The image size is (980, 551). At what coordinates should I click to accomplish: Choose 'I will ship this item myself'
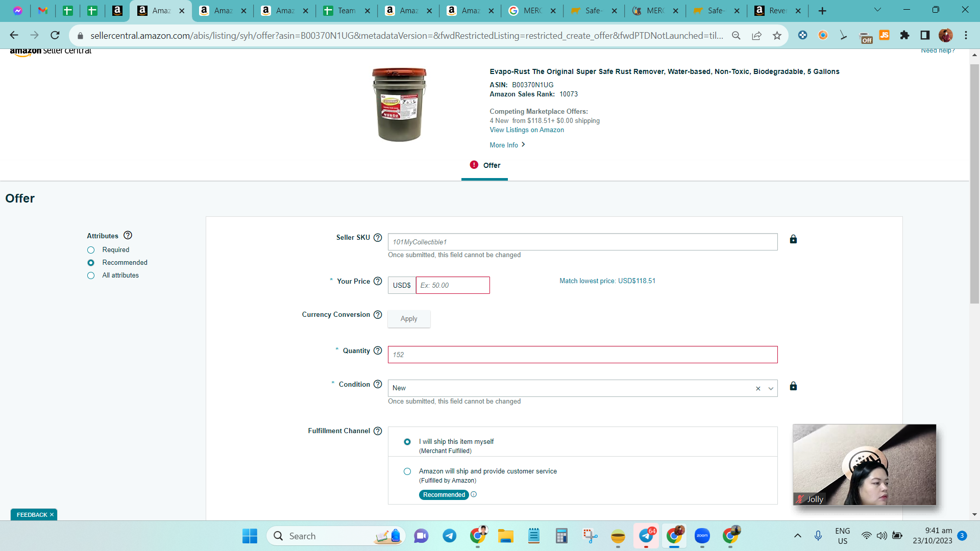tap(407, 442)
